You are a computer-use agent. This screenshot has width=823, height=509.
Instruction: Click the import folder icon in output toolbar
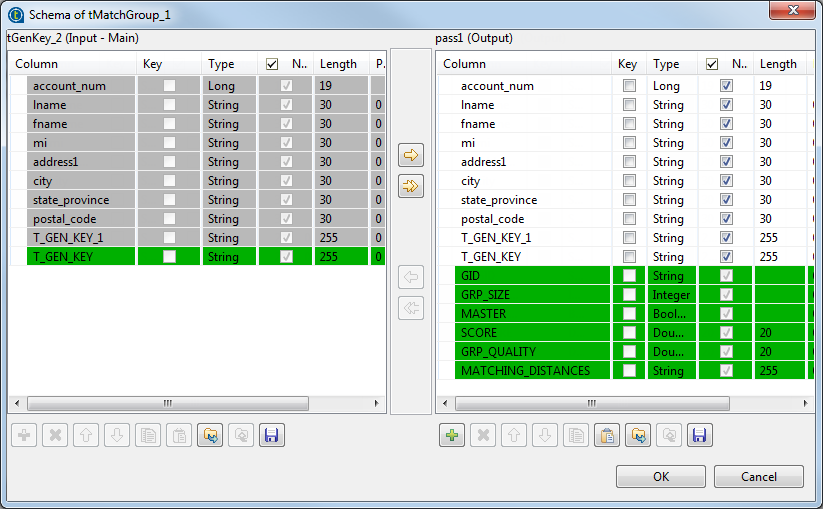pyautogui.click(x=637, y=435)
